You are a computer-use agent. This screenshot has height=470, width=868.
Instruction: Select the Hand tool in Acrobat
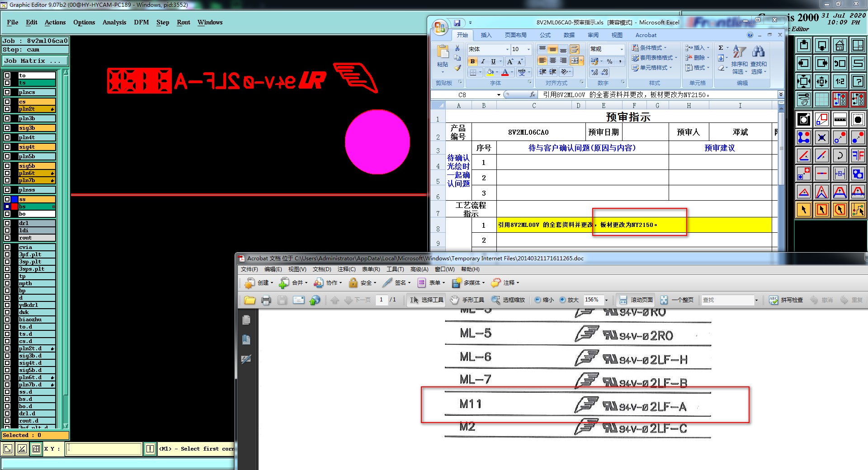pyautogui.click(x=468, y=300)
